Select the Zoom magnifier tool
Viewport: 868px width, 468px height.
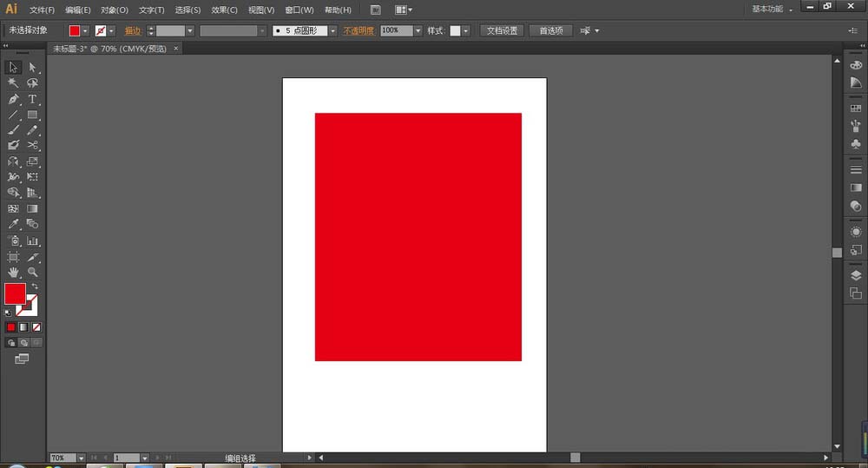pos(33,272)
